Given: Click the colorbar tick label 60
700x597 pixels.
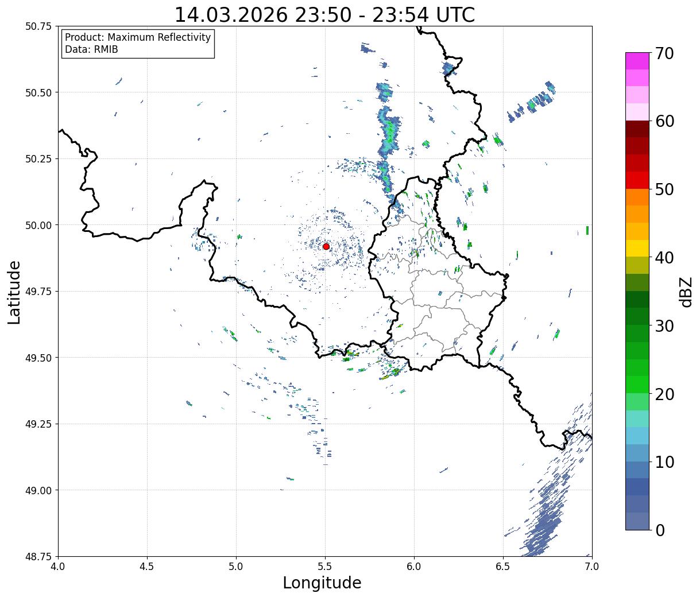Looking at the screenshot, I should coord(664,121).
